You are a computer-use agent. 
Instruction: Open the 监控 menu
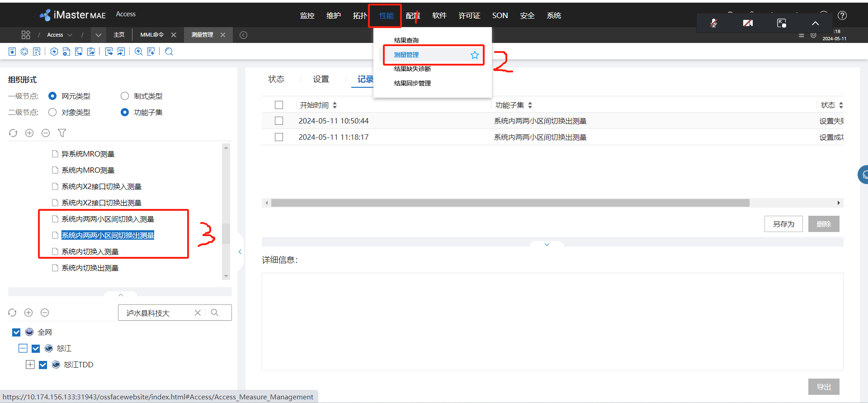[307, 15]
